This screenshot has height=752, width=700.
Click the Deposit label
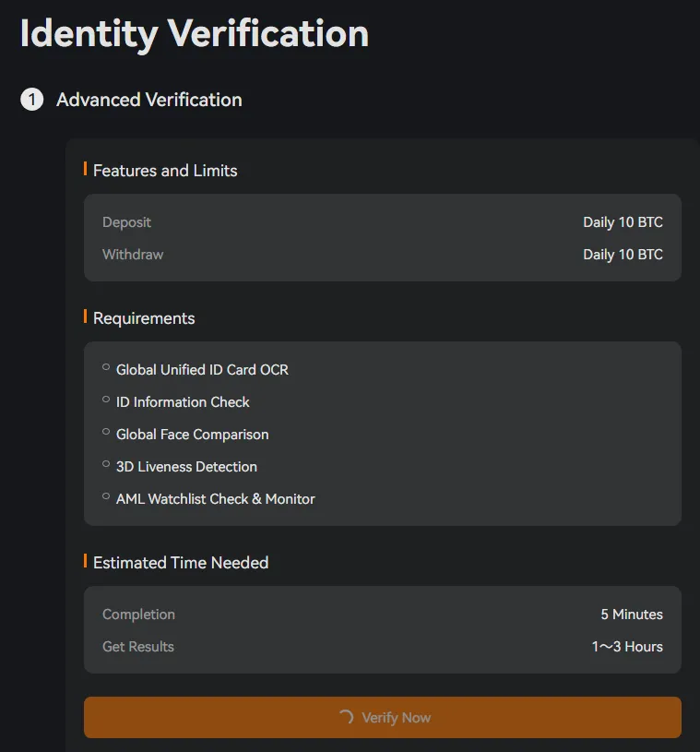pyautogui.click(x=126, y=222)
